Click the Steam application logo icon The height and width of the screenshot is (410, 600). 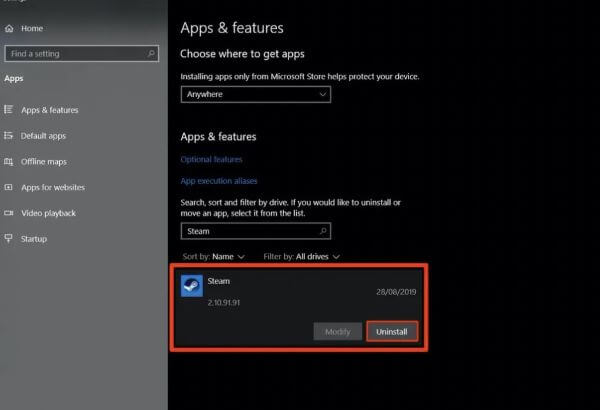tap(192, 286)
